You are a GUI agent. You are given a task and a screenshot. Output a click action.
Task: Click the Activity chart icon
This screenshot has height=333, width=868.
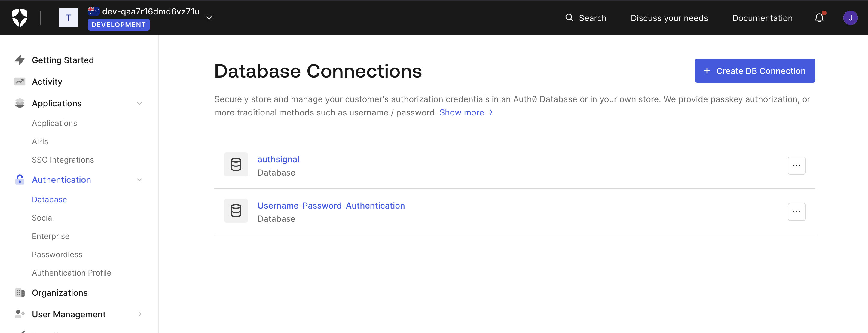coord(20,81)
